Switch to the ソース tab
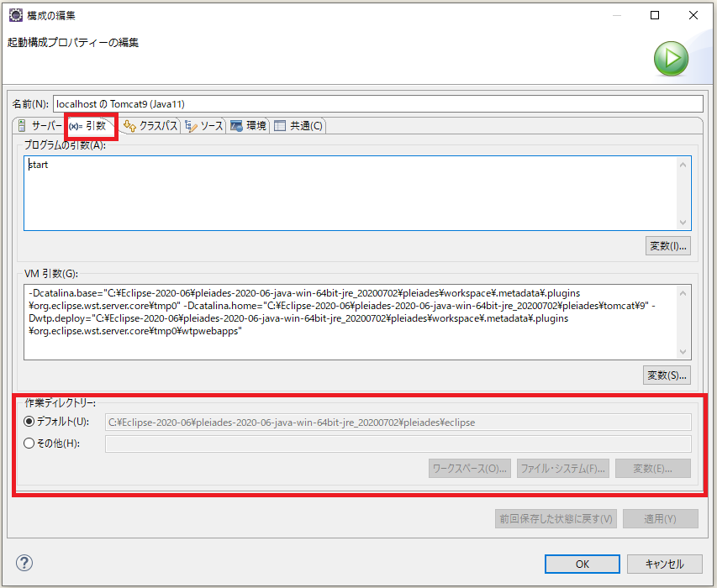Viewport: 717px width, 588px height. 204,126
